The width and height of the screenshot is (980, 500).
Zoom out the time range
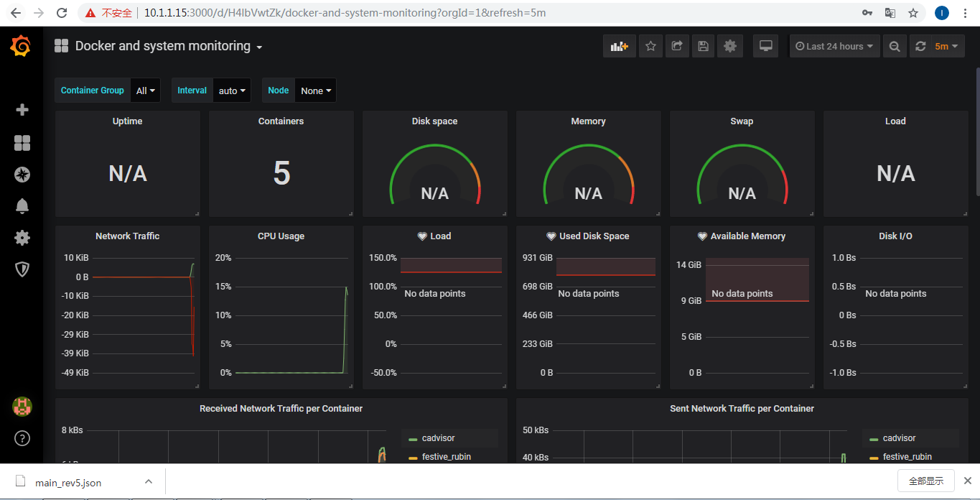(894, 46)
